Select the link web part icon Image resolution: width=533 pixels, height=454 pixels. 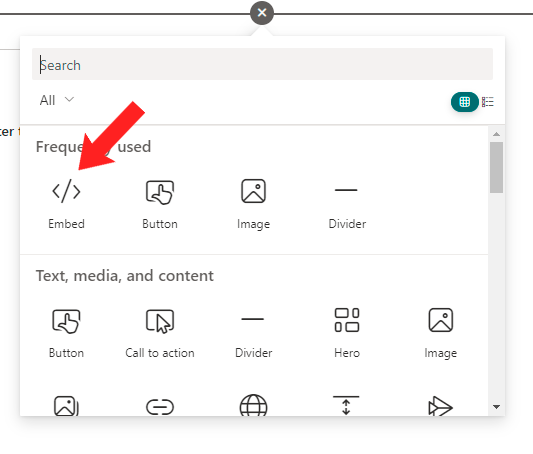160,407
